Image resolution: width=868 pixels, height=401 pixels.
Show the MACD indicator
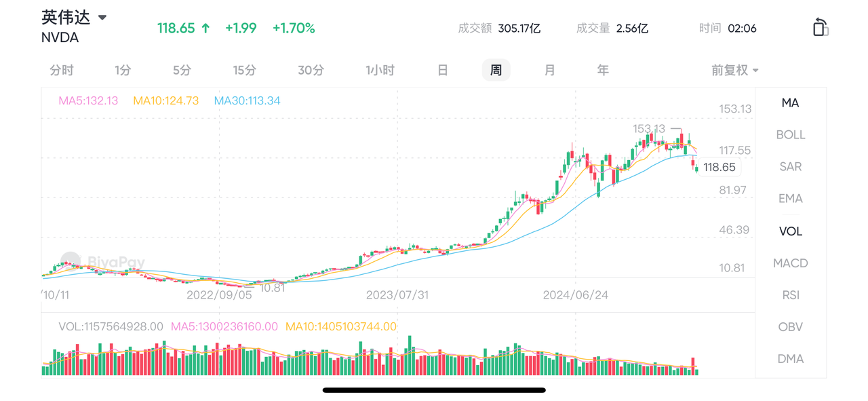(x=790, y=263)
